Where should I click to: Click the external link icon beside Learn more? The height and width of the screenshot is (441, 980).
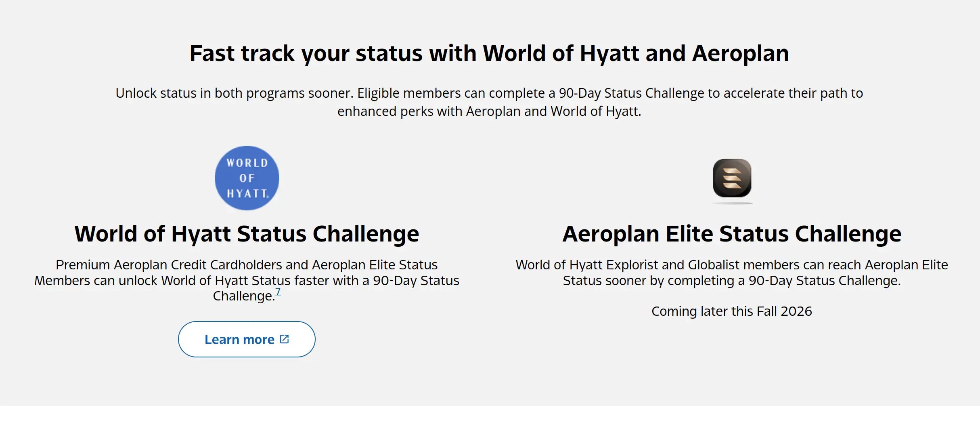click(284, 339)
